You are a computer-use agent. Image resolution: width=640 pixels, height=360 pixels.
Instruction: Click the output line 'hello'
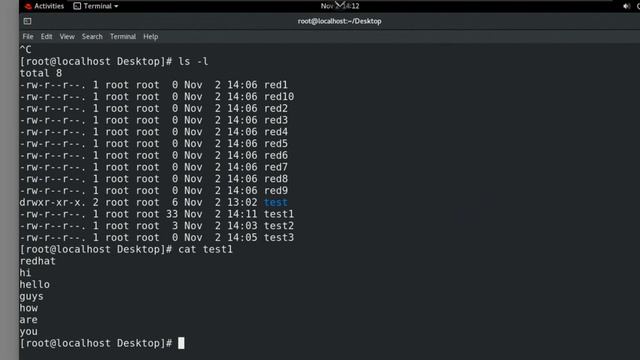tap(35, 285)
